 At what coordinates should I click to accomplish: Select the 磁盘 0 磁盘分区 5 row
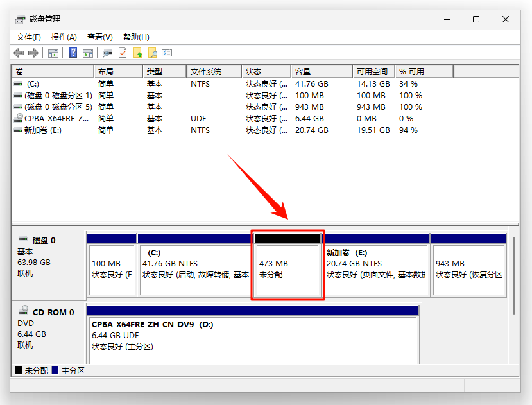tap(265, 107)
